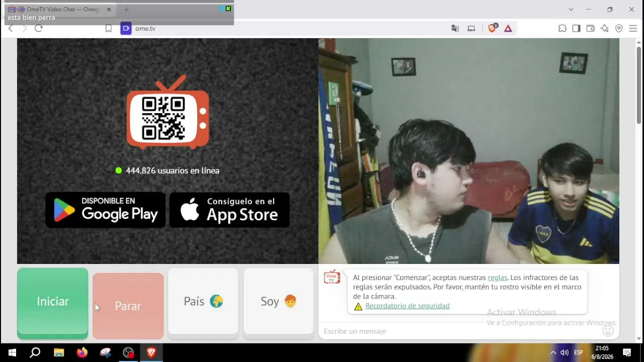Click the recorder gauge icon in taskbar
This screenshot has height=362, width=644.
coord(128,352)
